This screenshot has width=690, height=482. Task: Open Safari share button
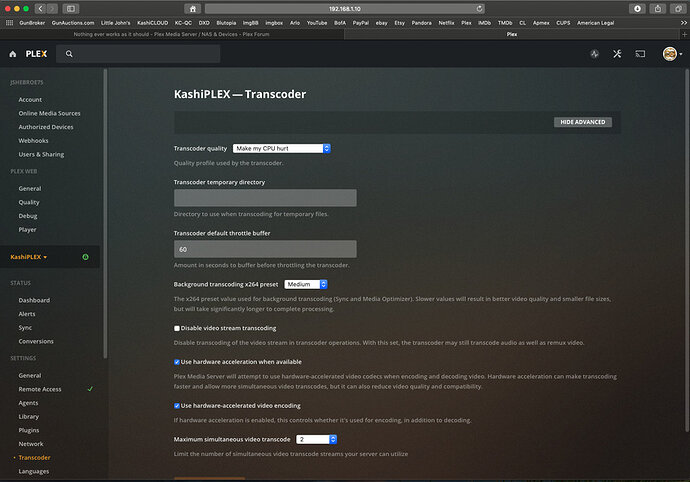[658, 8]
